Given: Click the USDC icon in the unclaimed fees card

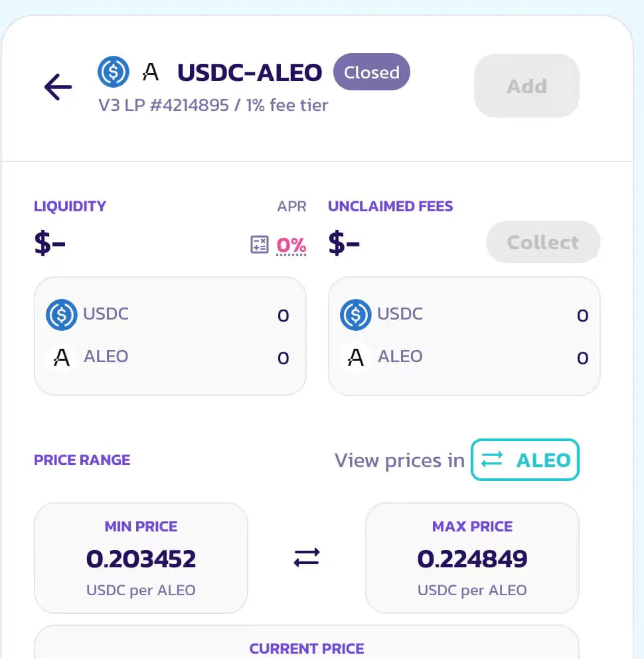Looking at the screenshot, I should (x=355, y=315).
